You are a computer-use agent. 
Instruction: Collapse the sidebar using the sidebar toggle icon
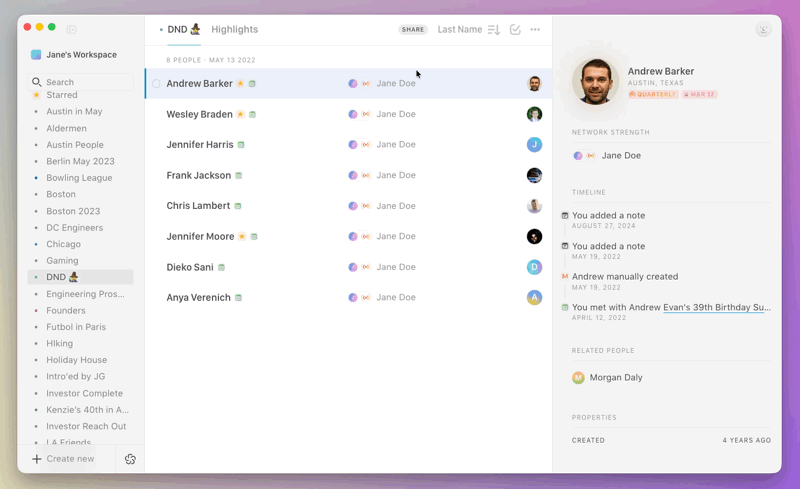click(x=71, y=30)
